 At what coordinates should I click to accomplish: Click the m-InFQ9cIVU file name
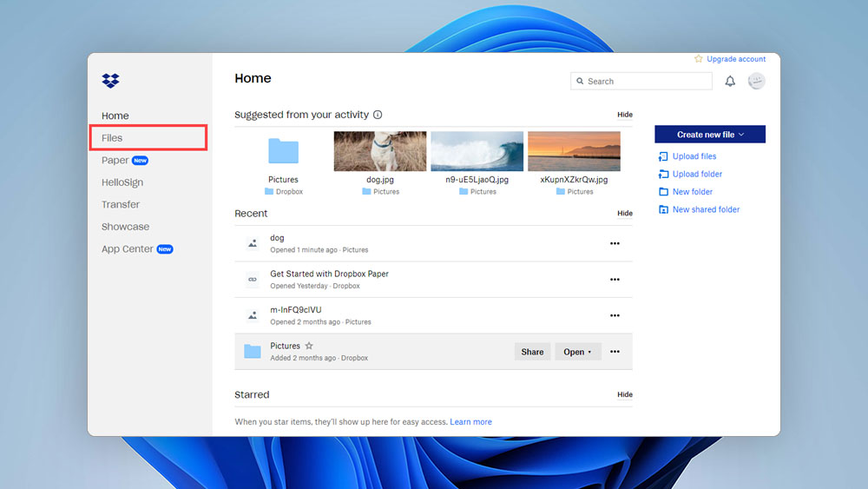pos(296,309)
